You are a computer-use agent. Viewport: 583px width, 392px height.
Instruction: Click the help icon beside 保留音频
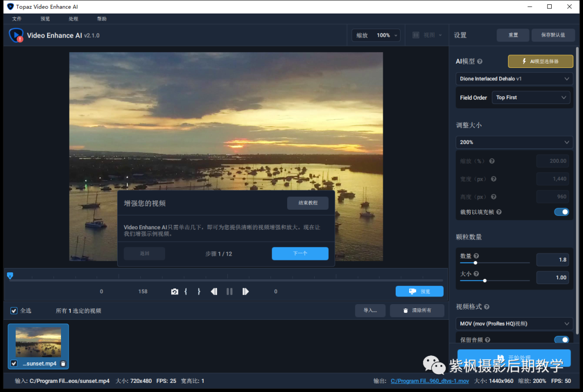pyautogui.click(x=487, y=340)
